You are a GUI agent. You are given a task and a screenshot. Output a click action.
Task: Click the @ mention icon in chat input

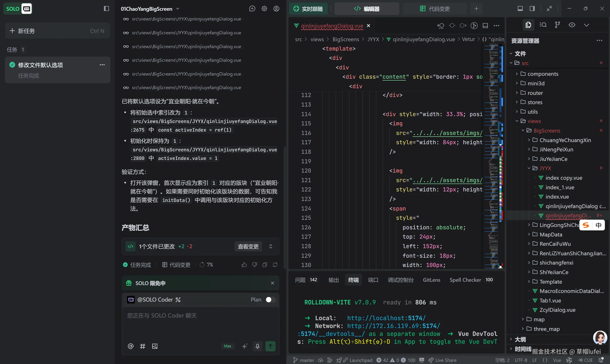(130, 346)
